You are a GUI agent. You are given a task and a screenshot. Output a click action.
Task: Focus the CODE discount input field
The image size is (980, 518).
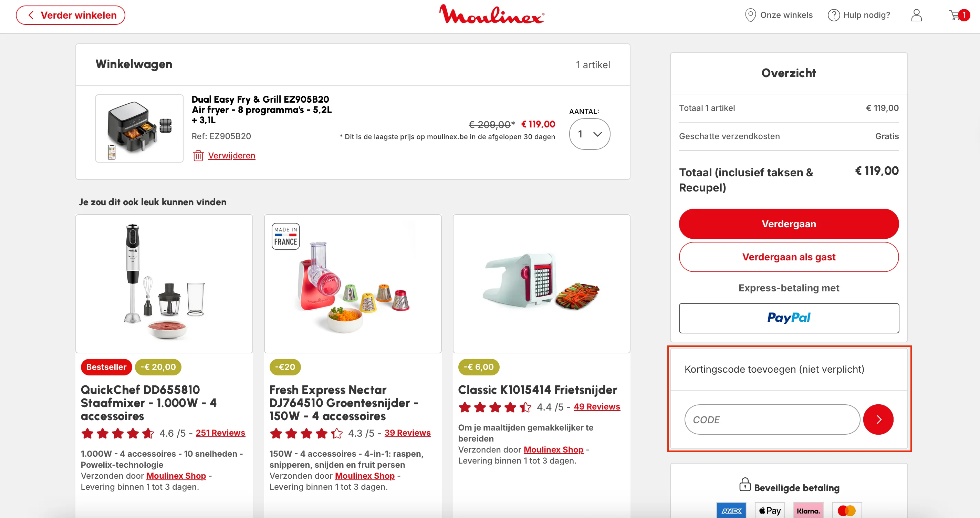point(772,419)
